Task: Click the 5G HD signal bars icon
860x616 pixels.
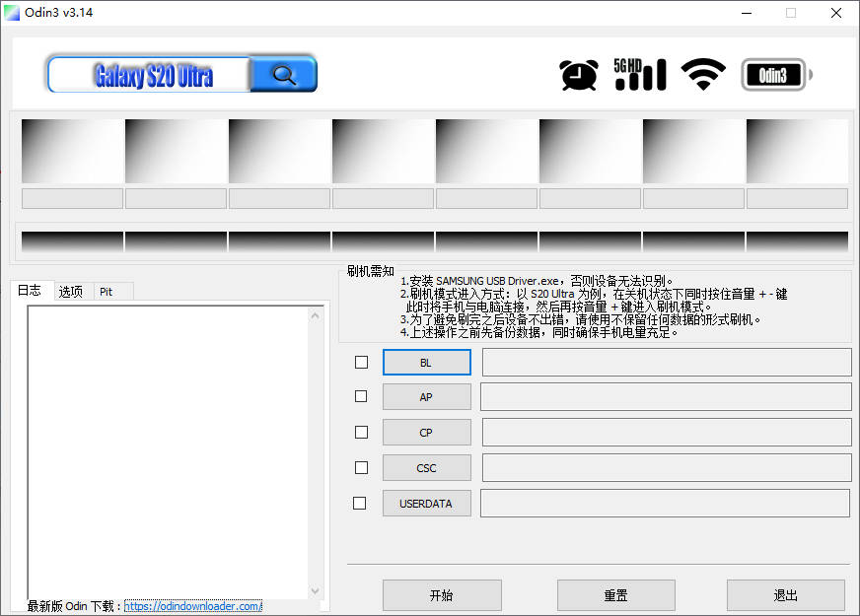Action: tap(640, 74)
